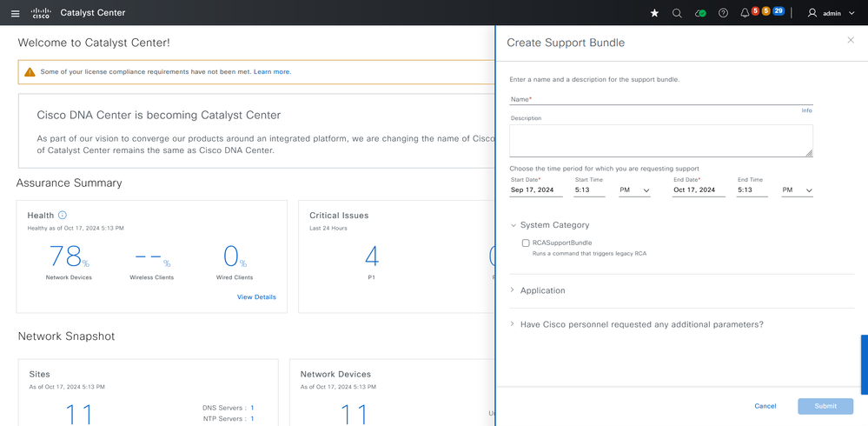This screenshot has height=426, width=868.
Task: Click the Catalyst Center title text
Action: tap(92, 13)
